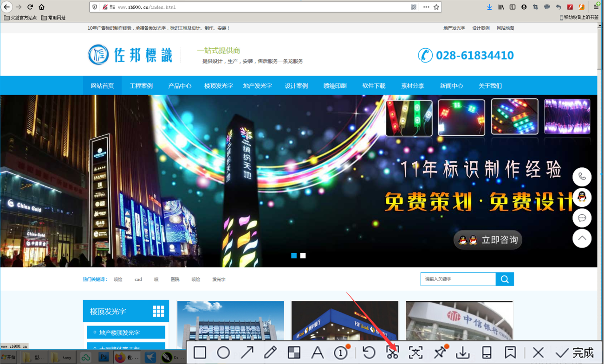Switch to the 工程案例 navigation tab
This screenshot has width=604, height=364.
[x=141, y=85]
